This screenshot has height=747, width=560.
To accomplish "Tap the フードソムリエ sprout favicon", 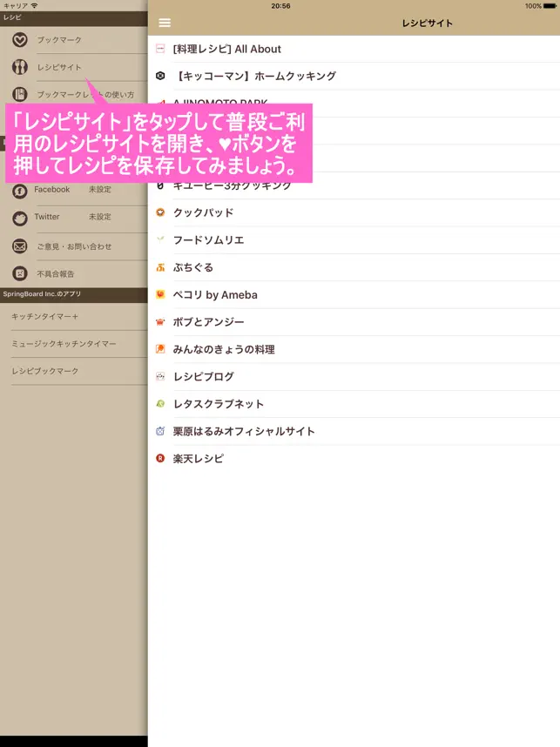I will (160, 239).
